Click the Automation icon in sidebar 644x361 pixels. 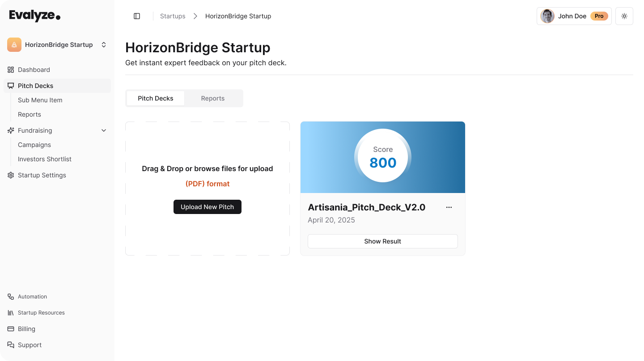click(x=11, y=297)
